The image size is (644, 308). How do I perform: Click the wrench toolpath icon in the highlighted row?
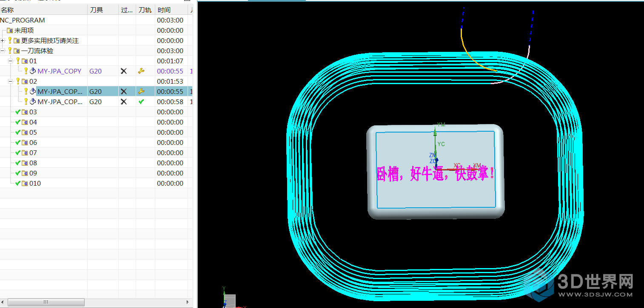(142, 92)
